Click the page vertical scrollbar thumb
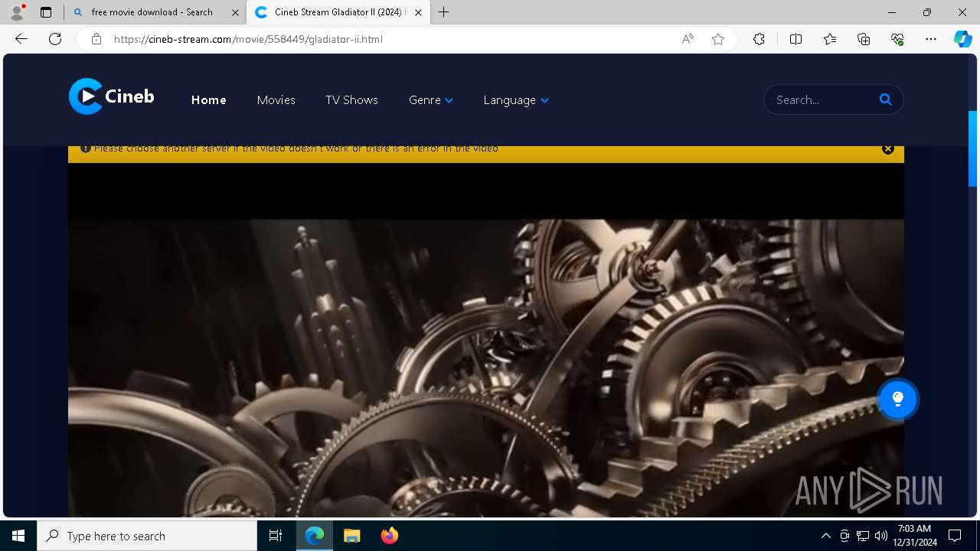 (x=973, y=148)
